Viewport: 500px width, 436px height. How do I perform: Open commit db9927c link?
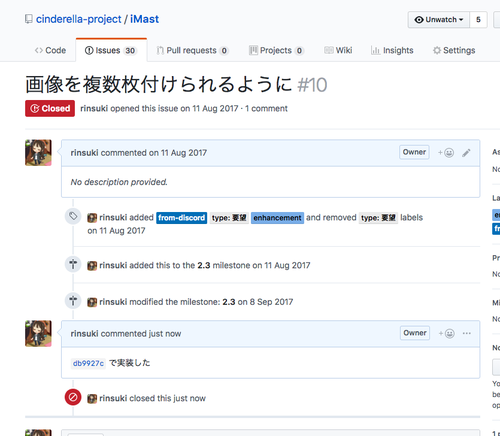[88, 363]
